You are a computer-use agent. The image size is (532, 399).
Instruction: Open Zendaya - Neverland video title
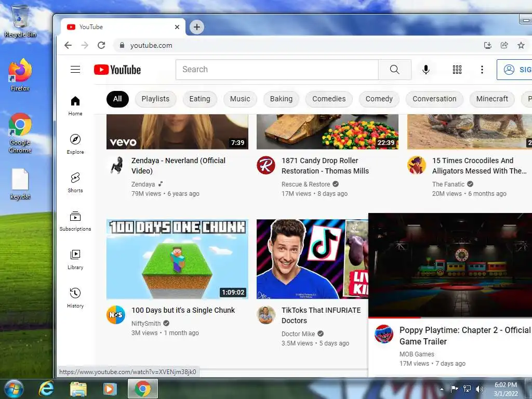click(179, 166)
